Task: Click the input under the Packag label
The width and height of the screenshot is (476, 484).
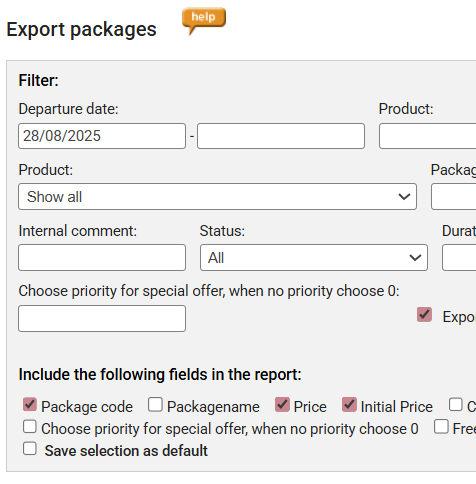Action: click(454, 197)
